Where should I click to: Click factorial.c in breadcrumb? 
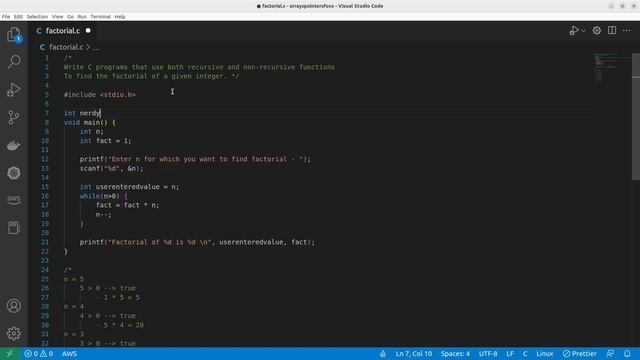tap(66, 47)
